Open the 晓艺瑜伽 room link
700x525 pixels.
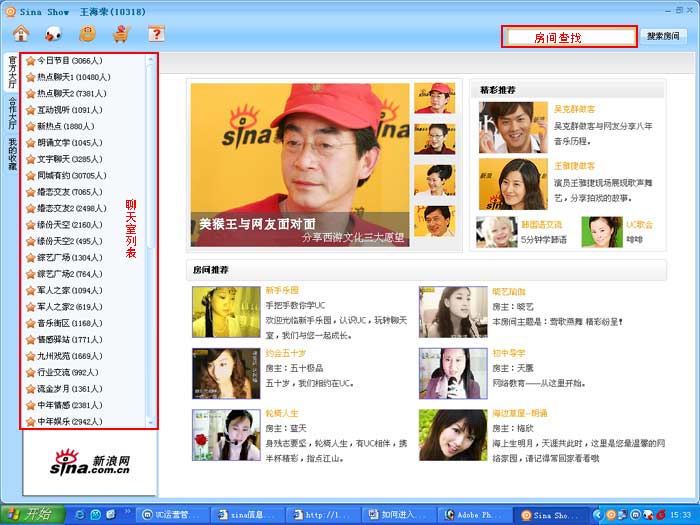(x=509, y=292)
